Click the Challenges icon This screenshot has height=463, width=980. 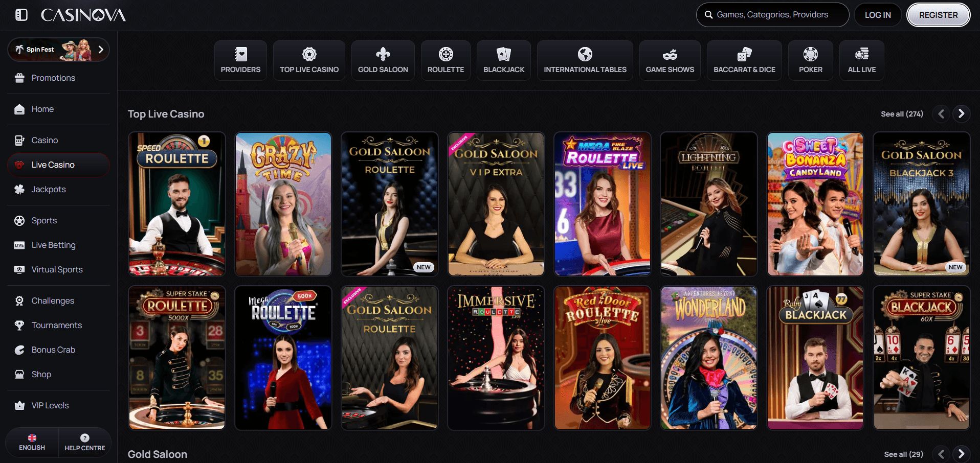click(19, 300)
